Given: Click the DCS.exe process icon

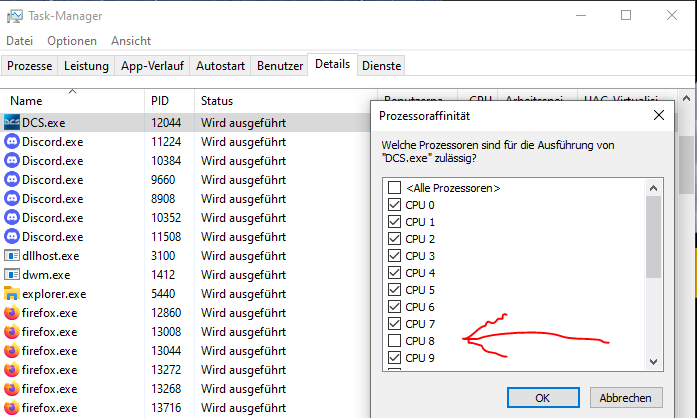Looking at the screenshot, I should [12, 122].
